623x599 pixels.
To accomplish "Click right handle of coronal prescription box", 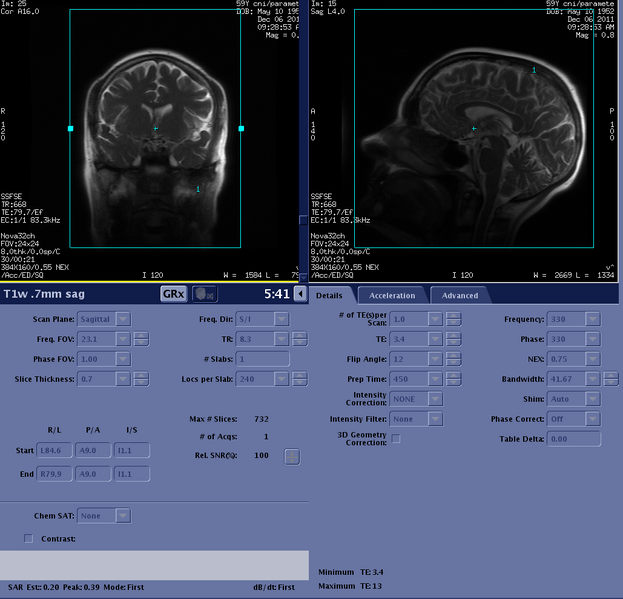I will pos(241,128).
